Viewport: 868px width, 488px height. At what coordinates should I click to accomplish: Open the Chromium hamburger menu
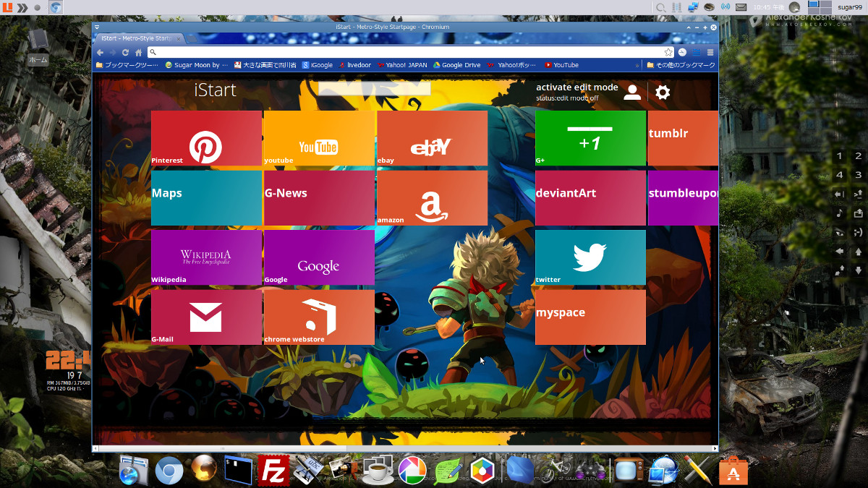click(710, 52)
